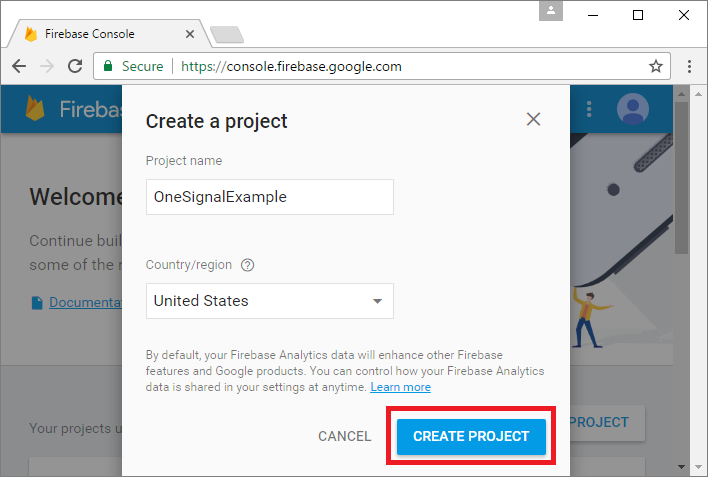Open a new blank browser tab
This screenshot has height=477, width=708.
click(x=227, y=35)
